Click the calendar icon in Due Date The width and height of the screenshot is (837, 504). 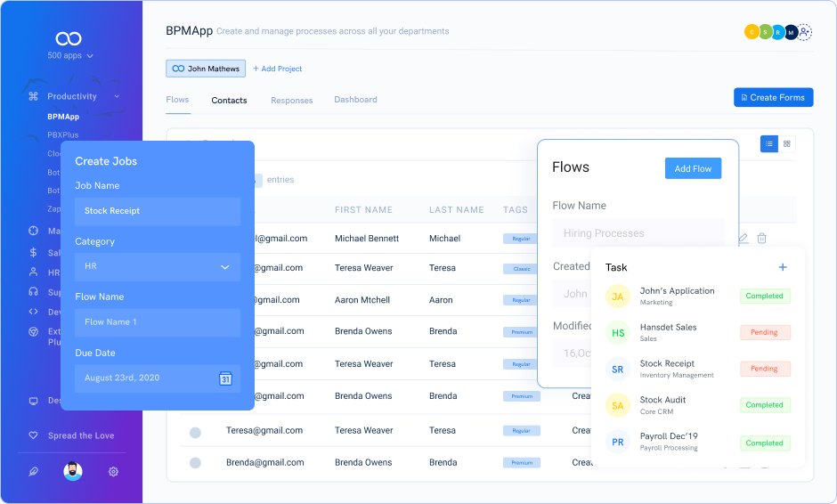pyautogui.click(x=225, y=378)
